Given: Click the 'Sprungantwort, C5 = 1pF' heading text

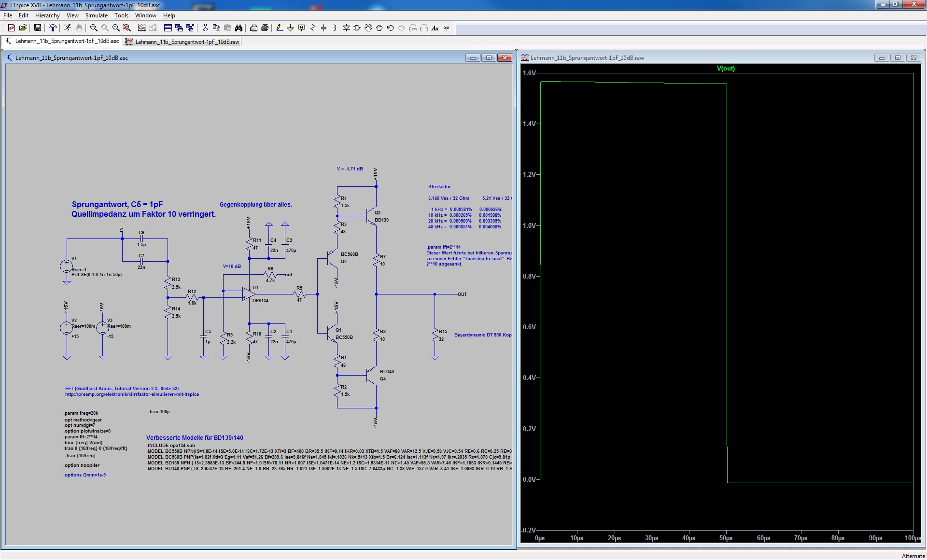Looking at the screenshot, I should (x=117, y=205).
